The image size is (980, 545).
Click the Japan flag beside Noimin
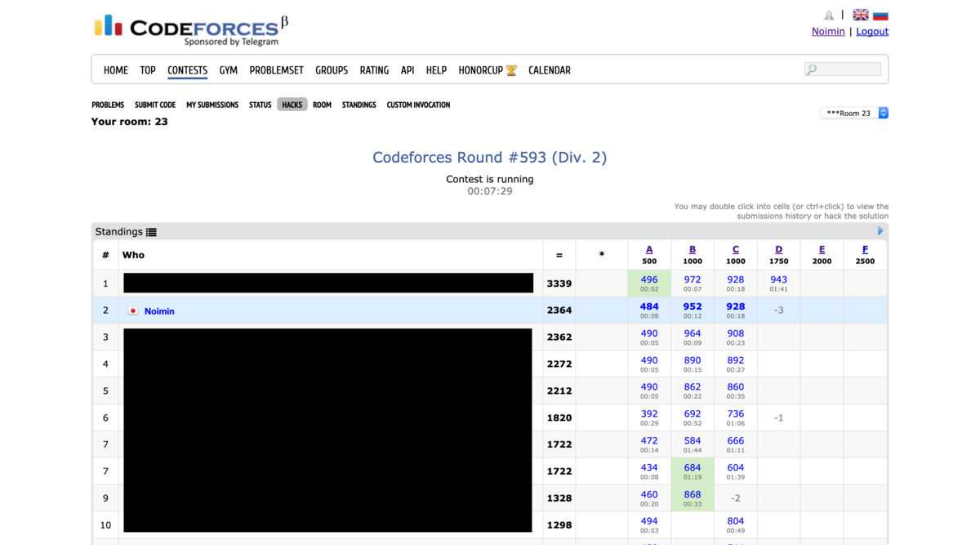[133, 311]
